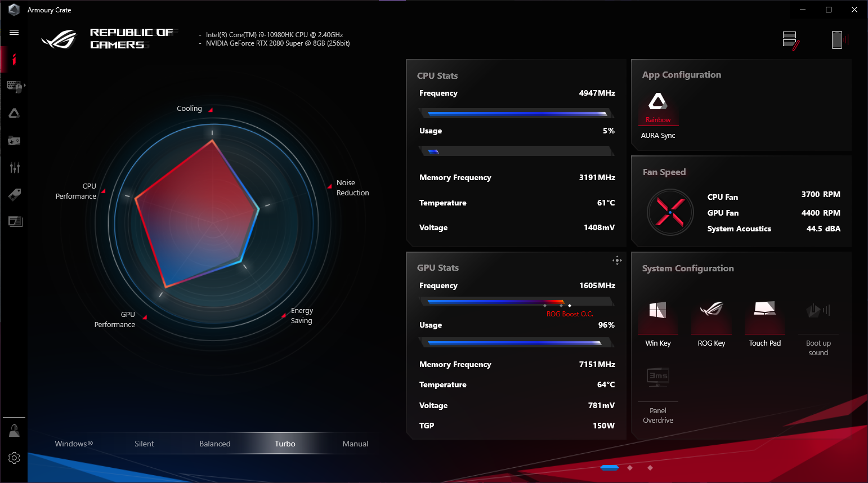This screenshot has height=483, width=868.
Task: Click the GPU Usage progress bar
Action: click(x=517, y=342)
